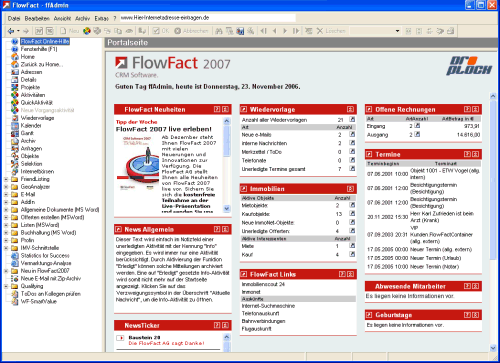The height and width of the screenshot is (363, 500).
Task: Open the Selektion sidebar icon
Action: pyautogui.click(x=15, y=164)
